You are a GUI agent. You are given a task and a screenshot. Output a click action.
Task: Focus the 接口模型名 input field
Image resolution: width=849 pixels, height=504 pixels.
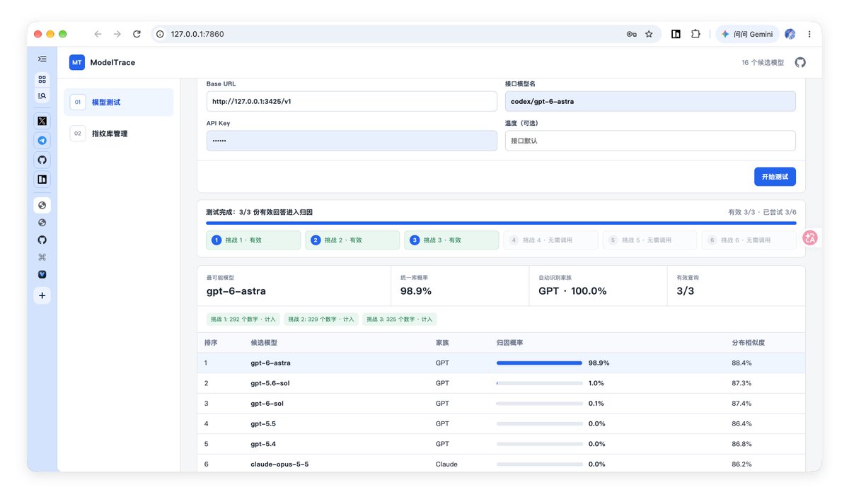coord(650,101)
